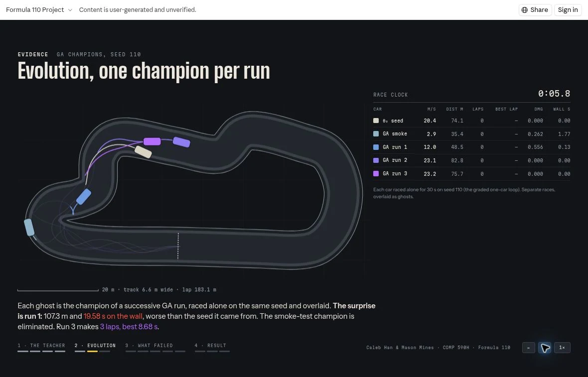Change the 1× playback speed button
Image resolution: width=588 pixels, height=377 pixels.
pos(562,348)
